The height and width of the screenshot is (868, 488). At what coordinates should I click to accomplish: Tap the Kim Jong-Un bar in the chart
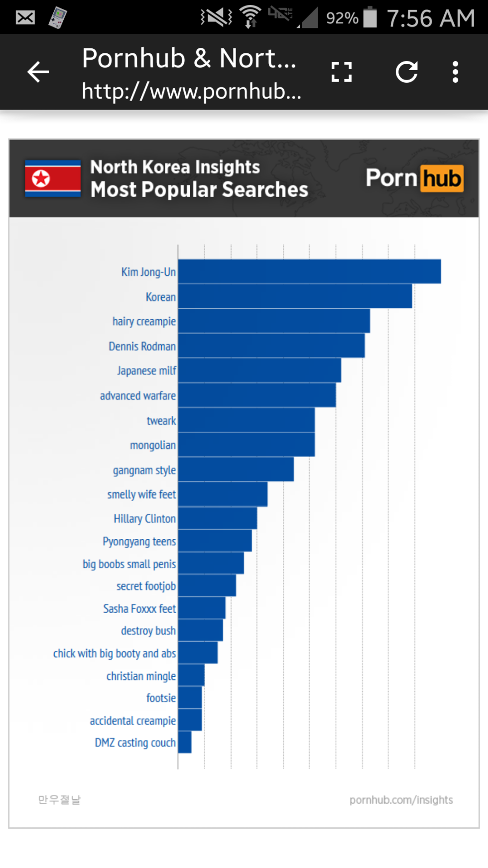(x=309, y=271)
